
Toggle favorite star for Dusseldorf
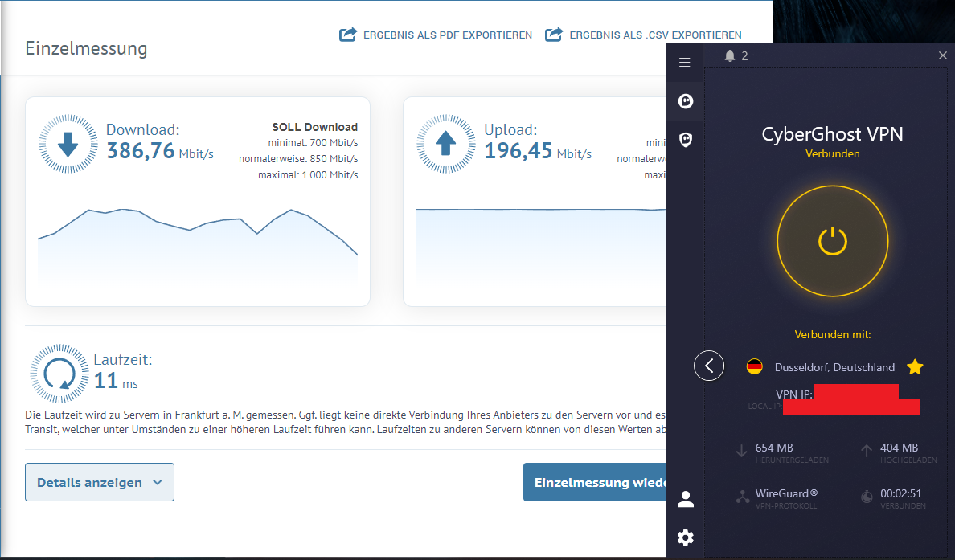click(x=915, y=367)
